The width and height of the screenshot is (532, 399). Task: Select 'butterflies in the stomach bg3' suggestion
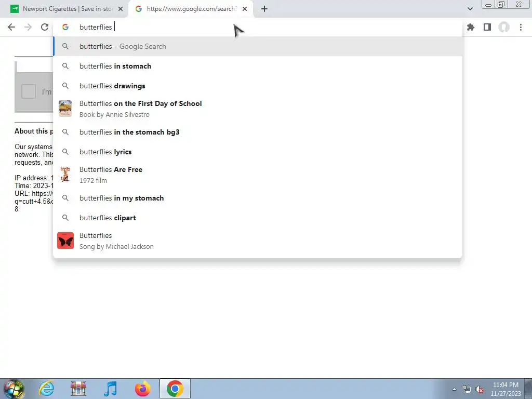(258, 132)
